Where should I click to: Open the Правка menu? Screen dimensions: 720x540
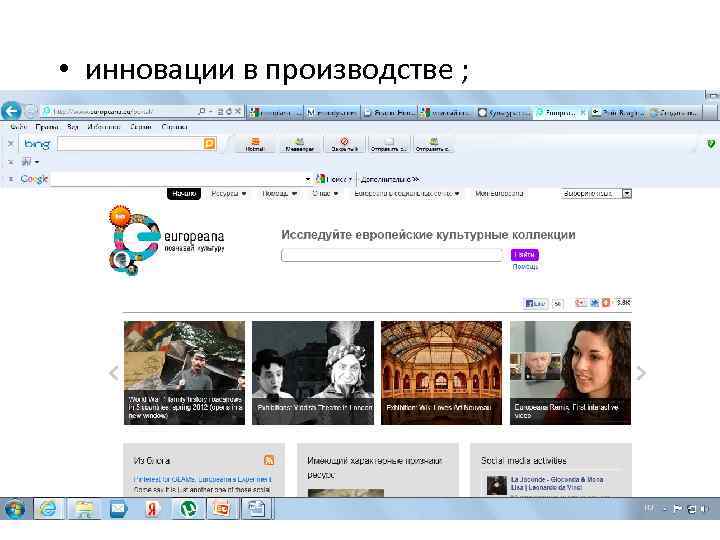pos(47,127)
